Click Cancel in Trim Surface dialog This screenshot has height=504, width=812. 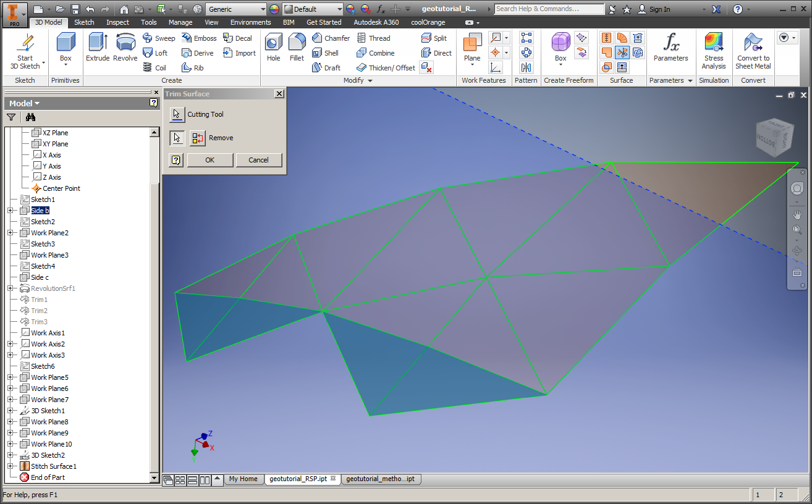pos(259,160)
